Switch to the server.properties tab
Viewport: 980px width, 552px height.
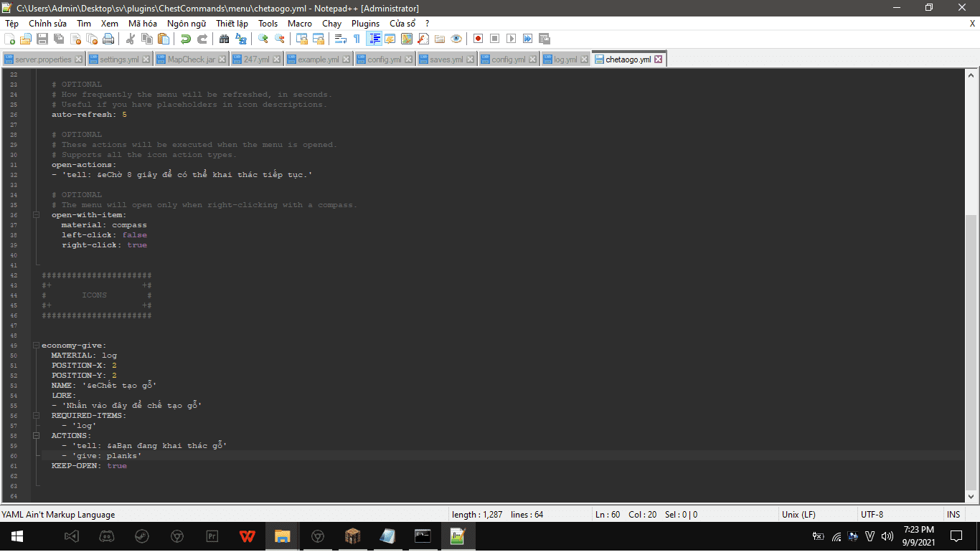pos(43,60)
